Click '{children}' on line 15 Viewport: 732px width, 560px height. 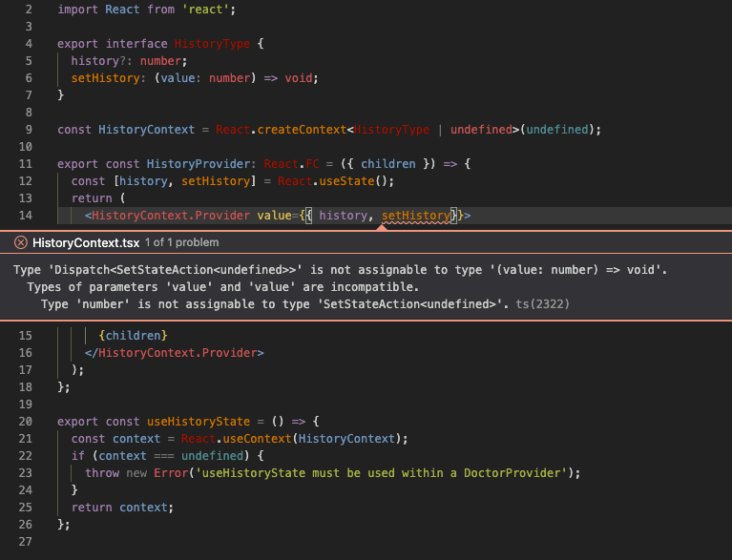(x=133, y=336)
